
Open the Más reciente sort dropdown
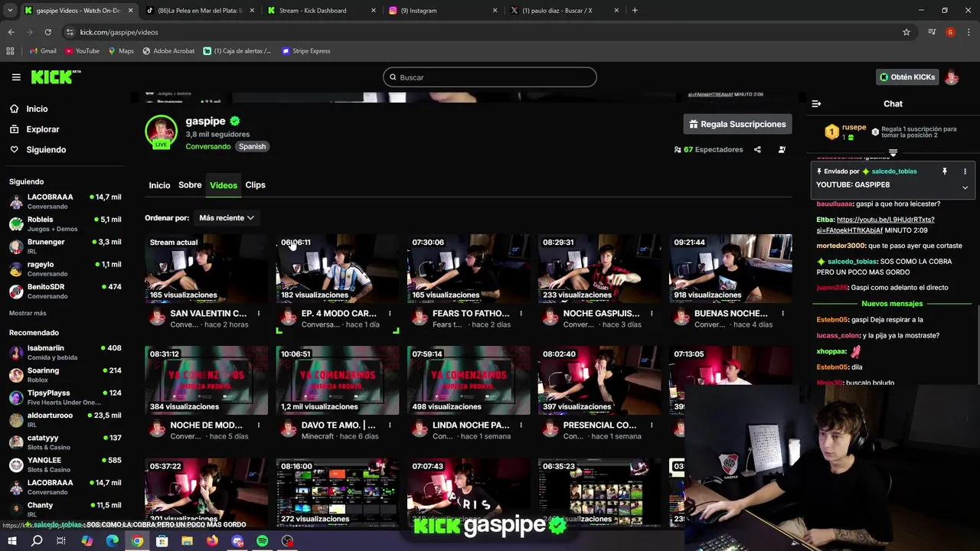click(226, 218)
